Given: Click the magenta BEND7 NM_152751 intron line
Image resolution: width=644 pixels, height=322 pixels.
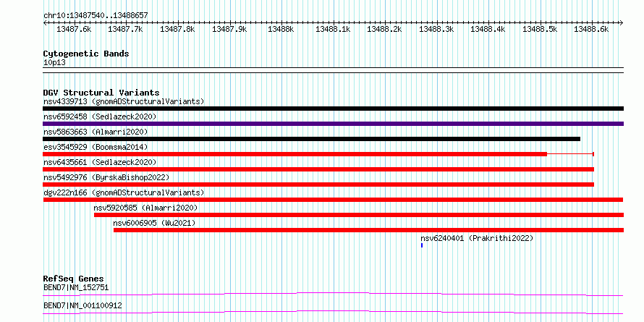Looking at the screenshot, I should (x=333, y=294).
